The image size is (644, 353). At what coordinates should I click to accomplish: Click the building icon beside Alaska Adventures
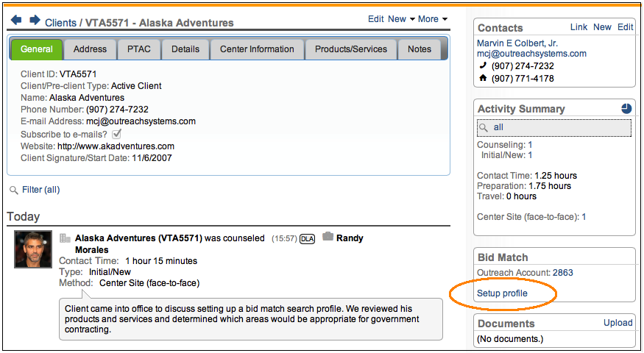click(65, 238)
